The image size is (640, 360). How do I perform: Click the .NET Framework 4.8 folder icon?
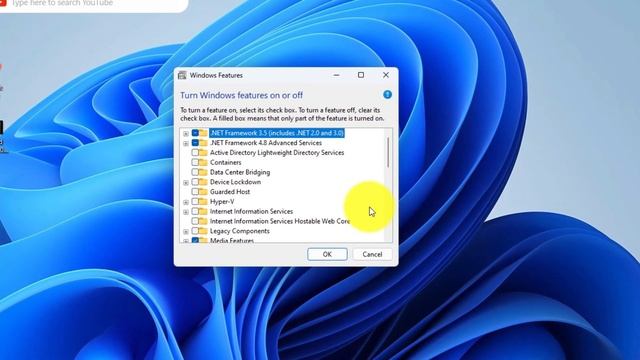pos(203,143)
